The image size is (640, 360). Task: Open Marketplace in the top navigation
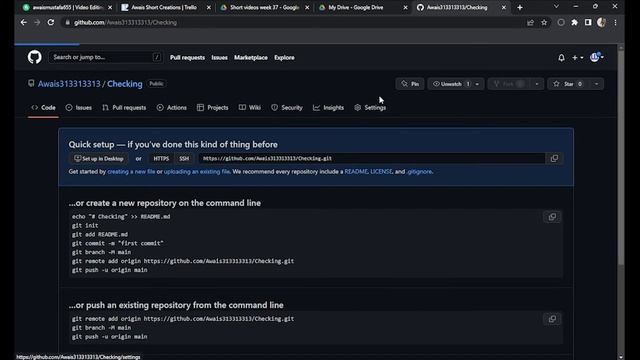251,58
